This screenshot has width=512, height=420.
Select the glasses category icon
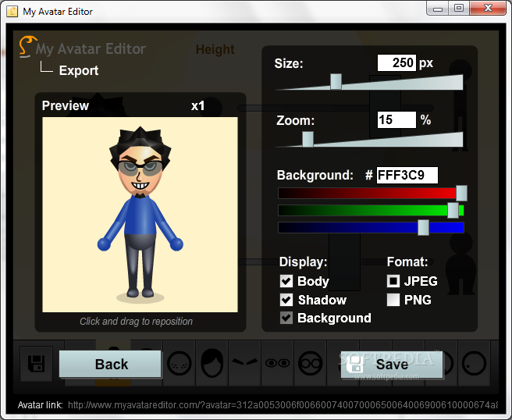310,363
